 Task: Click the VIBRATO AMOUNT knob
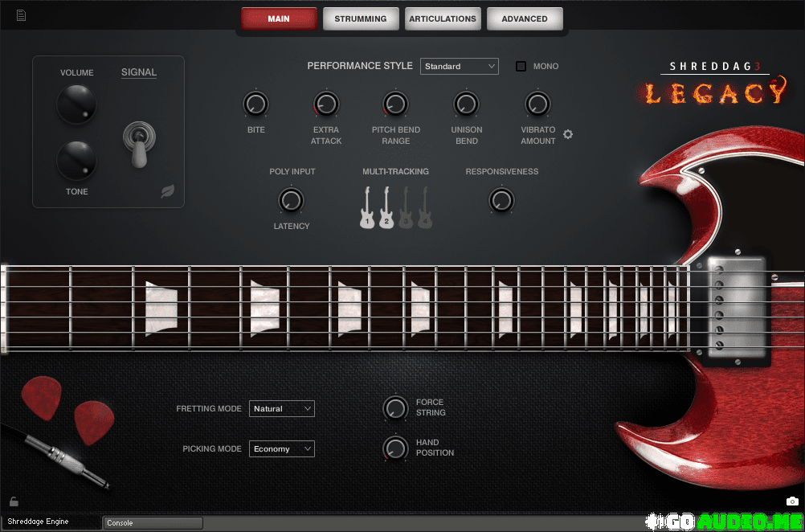coord(537,104)
